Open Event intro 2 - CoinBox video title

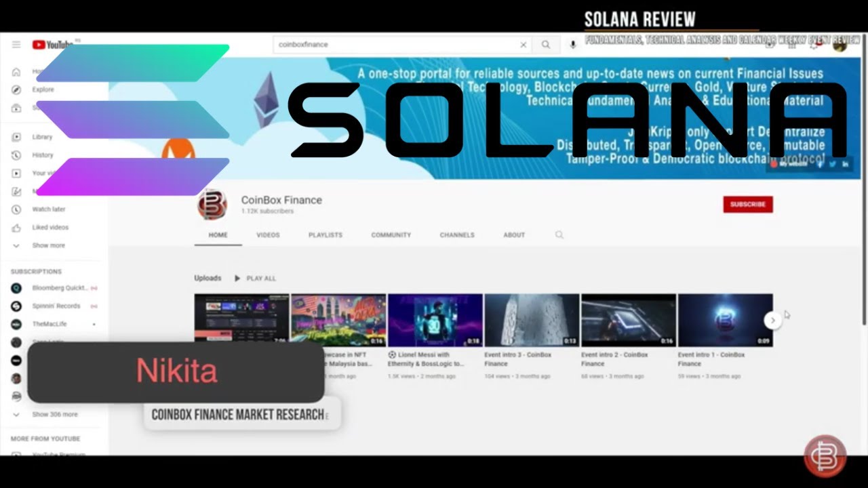coord(615,359)
